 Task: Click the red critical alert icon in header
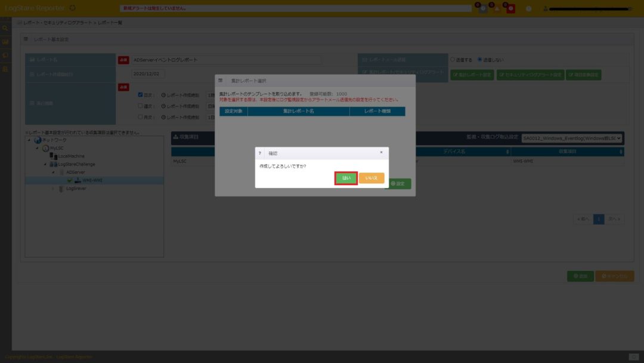tap(510, 8)
